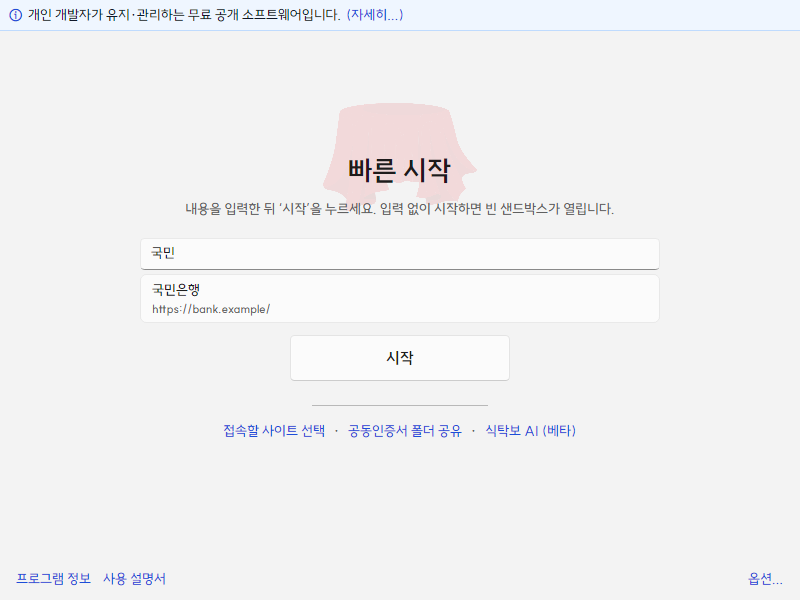Open 프로그램 정보 link
800x600 pixels.
coord(54,579)
